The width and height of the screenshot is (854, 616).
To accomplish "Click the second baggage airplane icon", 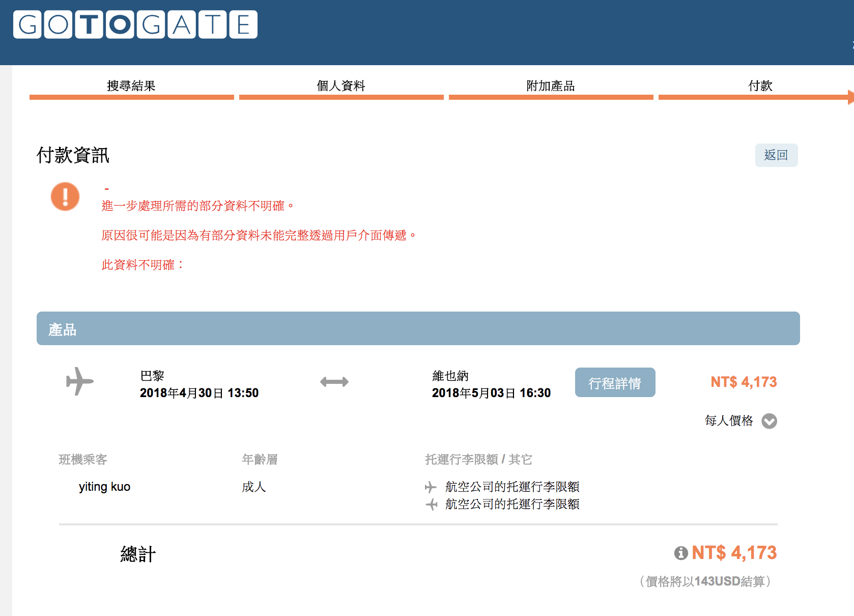I will 431,505.
